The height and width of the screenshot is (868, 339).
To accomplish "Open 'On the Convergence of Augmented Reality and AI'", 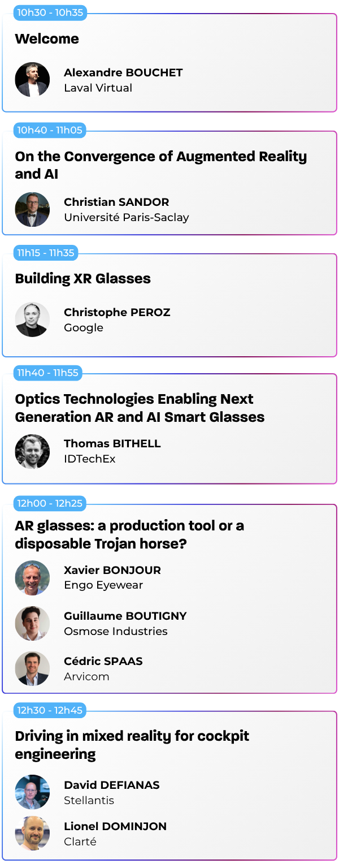I will 160,165.
